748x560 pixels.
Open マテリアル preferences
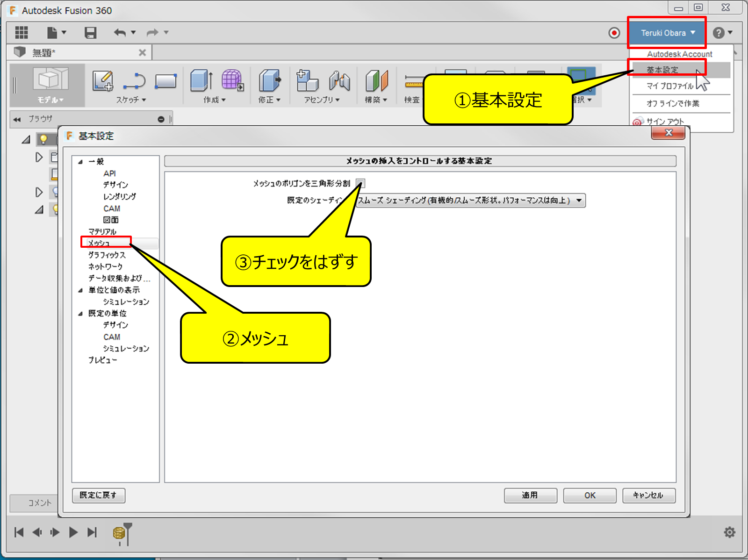[x=102, y=232]
